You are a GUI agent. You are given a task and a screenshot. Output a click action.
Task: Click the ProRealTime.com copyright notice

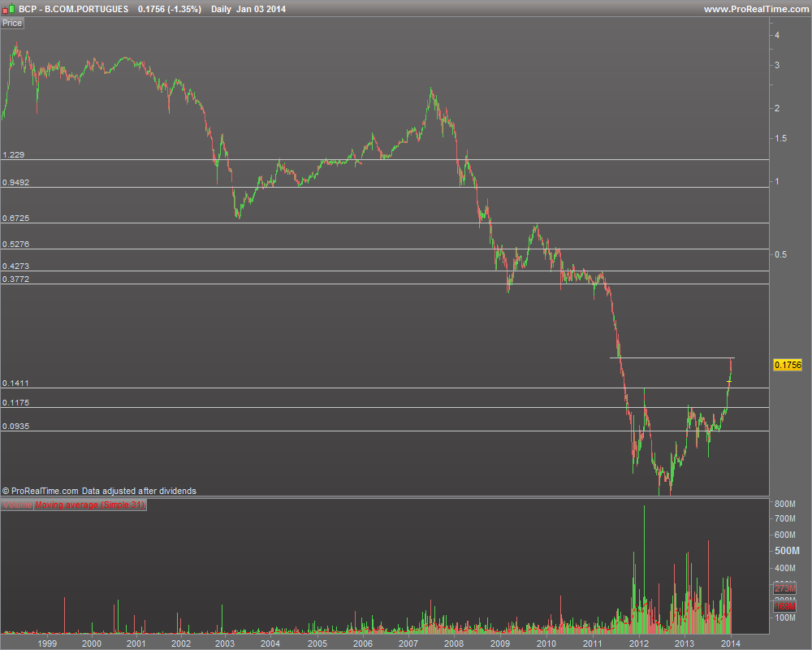point(99,491)
